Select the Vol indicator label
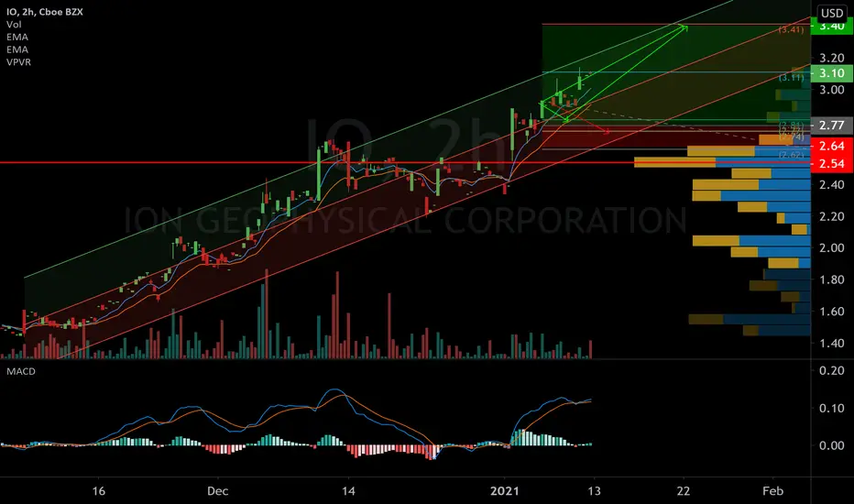The height and width of the screenshot is (504, 854). click(x=14, y=25)
